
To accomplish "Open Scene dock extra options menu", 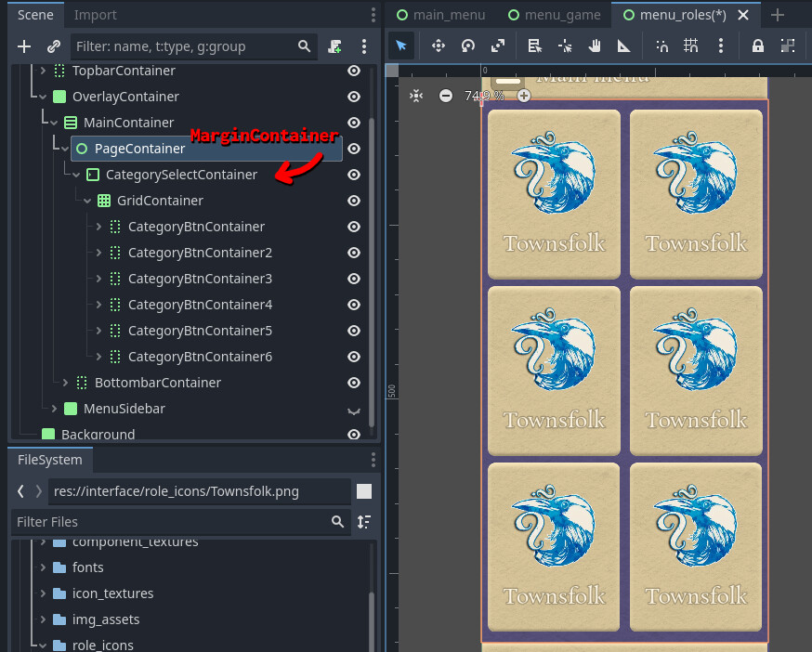I will [364, 46].
